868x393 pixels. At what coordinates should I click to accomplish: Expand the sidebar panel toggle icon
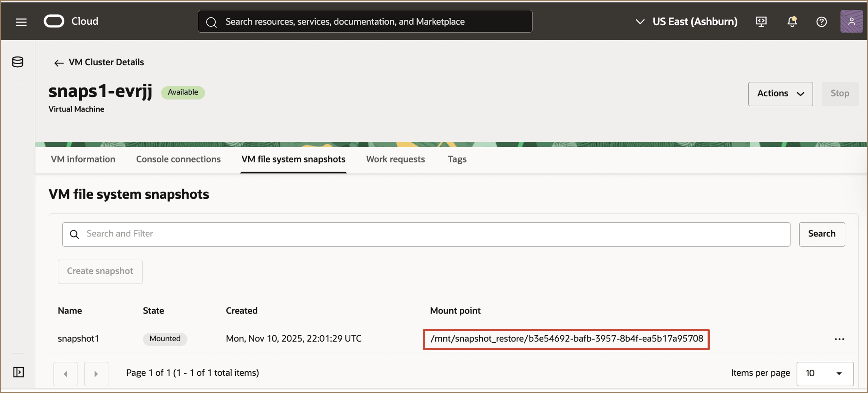[x=18, y=372]
